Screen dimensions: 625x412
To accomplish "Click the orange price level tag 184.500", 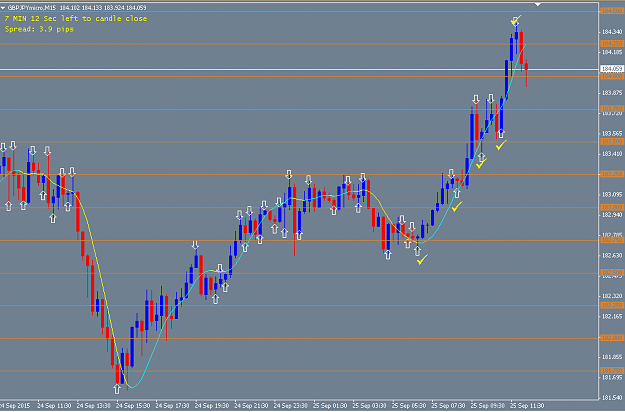I will click(x=612, y=11).
